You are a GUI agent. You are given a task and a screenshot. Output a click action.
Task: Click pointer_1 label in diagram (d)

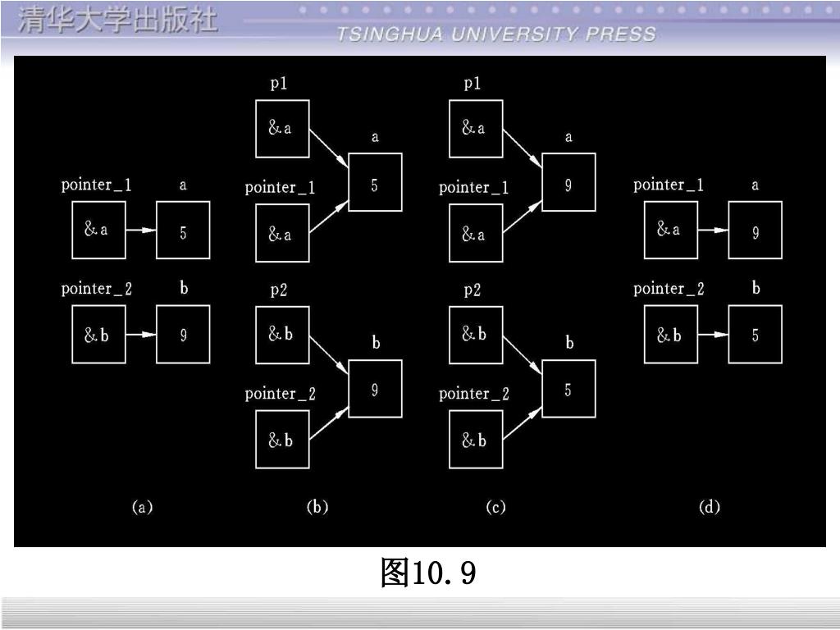pos(669,185)
